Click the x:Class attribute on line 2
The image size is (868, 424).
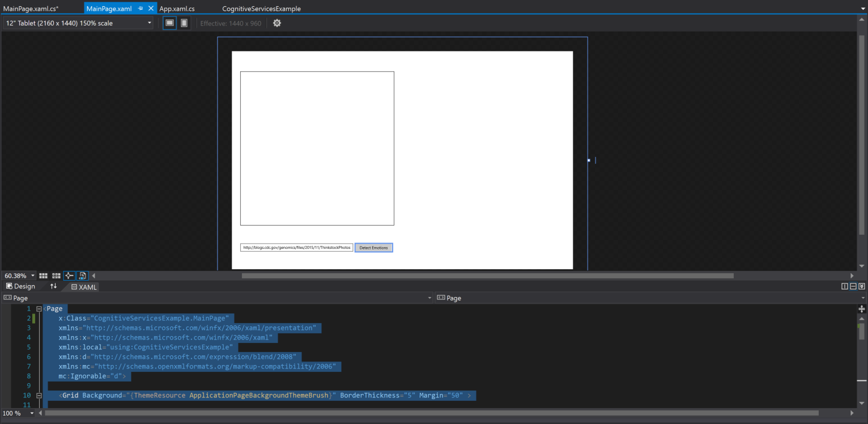(143, 319)
